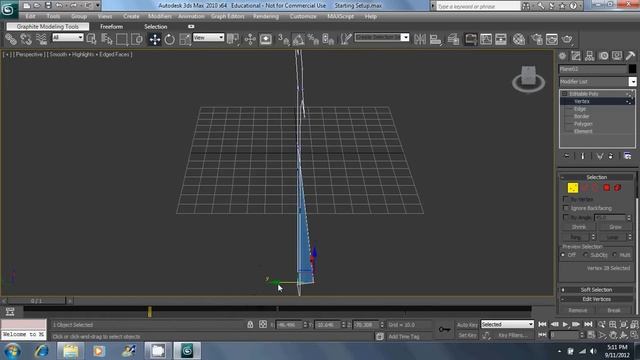Image resolution: width=640 pixels, height=360 pixels.
Task: Click the object color swatch
Action: 632,69
